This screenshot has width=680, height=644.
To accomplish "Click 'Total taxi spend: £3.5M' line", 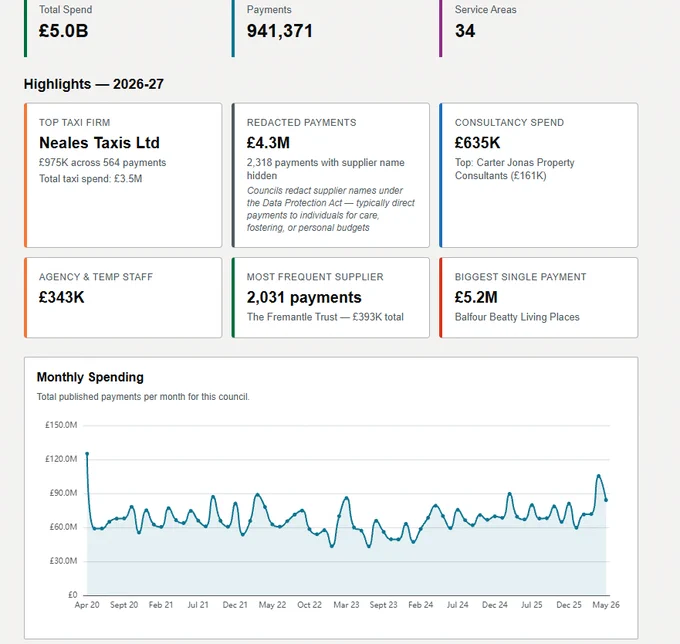I will tap(91, 179).
